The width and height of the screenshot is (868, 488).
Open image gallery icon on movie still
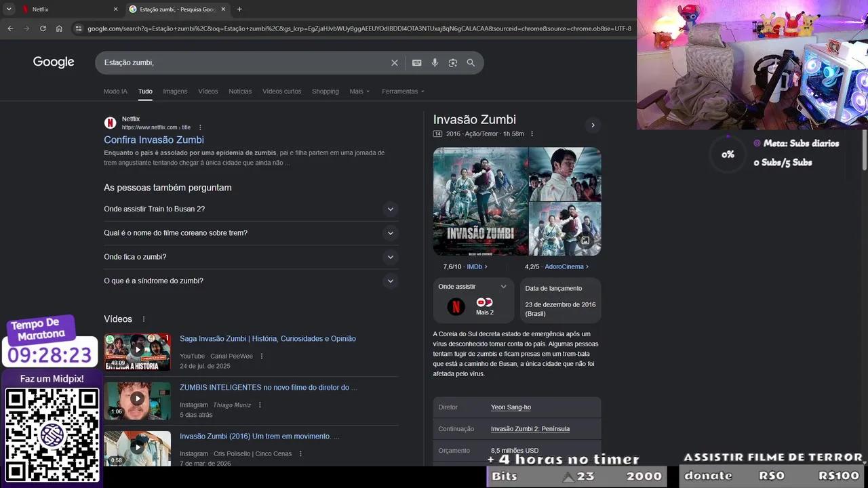tap(585, 240)
